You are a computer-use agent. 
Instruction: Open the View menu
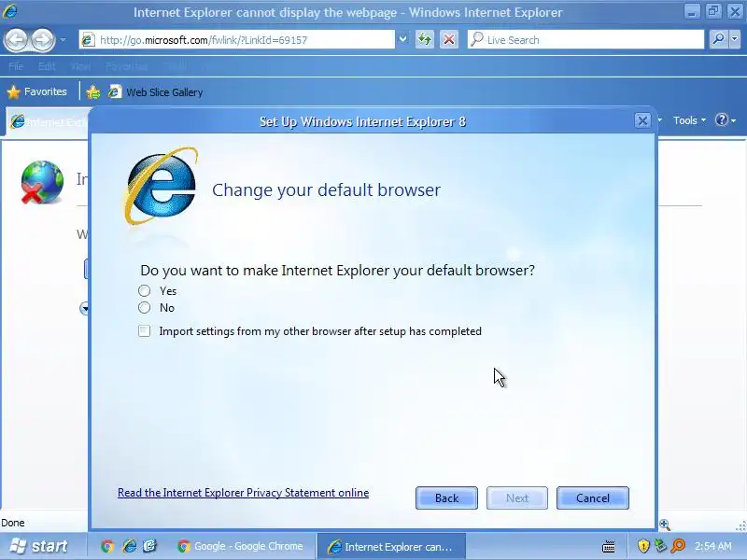[x=80, y=66]
